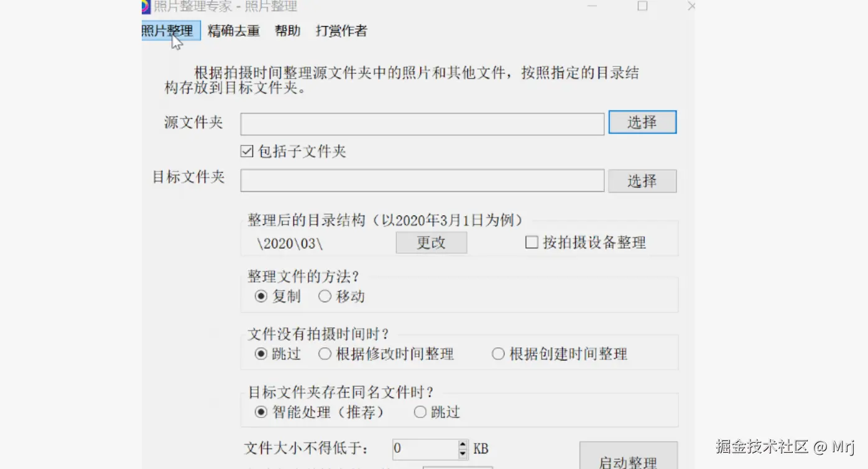Click the 目标文件夹 path input field
The image size is (868, 469).
[422, 181]
